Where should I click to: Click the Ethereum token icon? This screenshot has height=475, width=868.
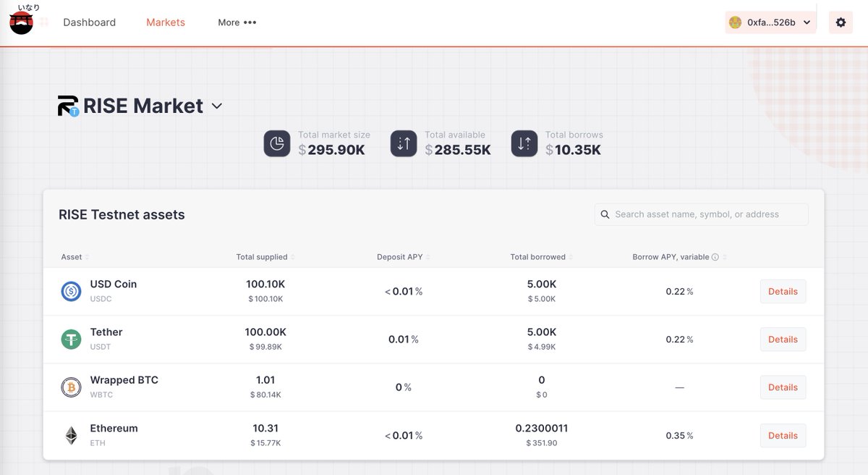[x=71, y=435]
